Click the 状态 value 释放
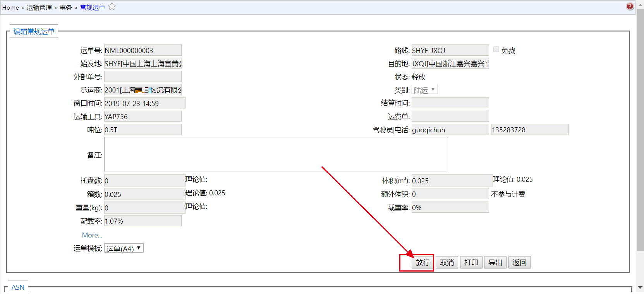Viewport: 644px width, 294px height. point(418,77)
